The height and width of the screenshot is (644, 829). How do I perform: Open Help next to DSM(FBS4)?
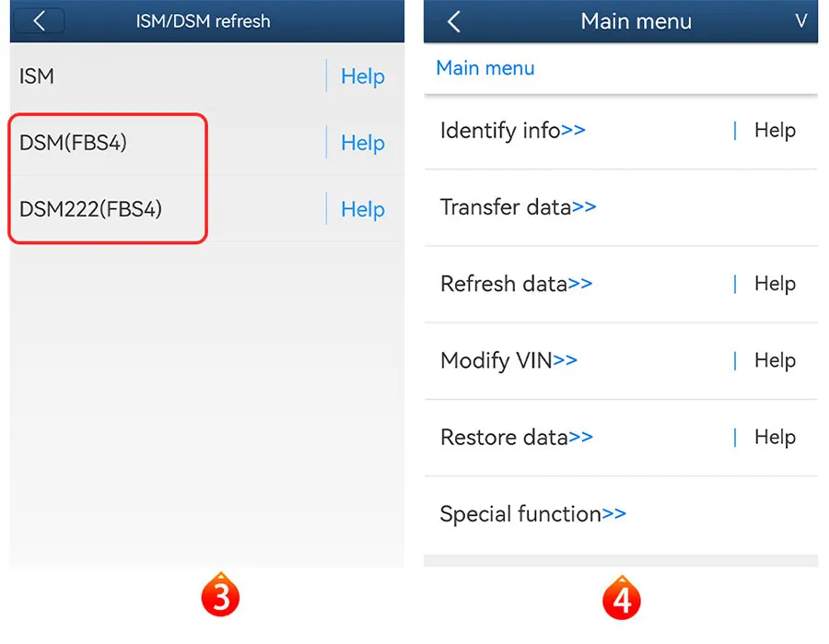coord(362,143)
